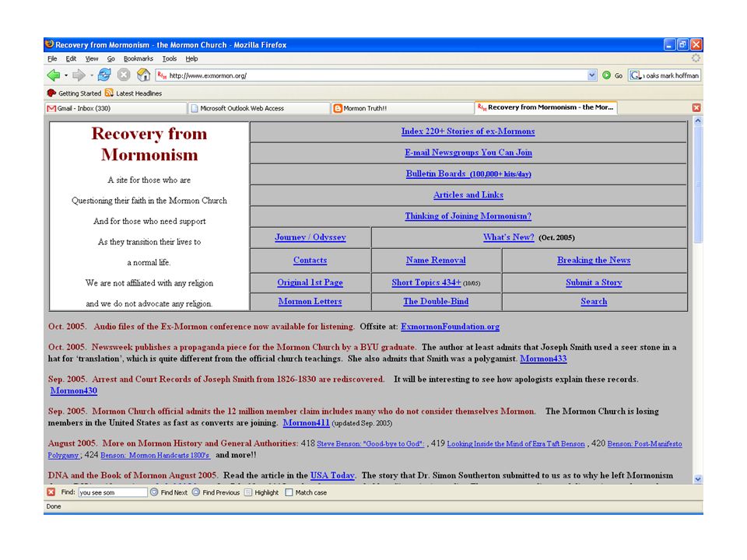Open the Submit a Story link
The width and height of the screenshot is (747, 560).
(x=594, y=282)
